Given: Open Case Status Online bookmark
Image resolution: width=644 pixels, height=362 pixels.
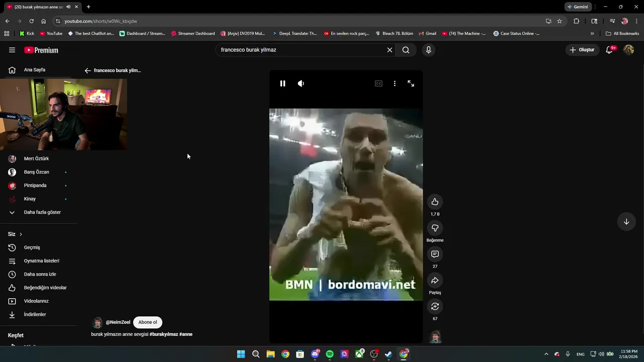Looking at the screenshot, I should point(517,34).
